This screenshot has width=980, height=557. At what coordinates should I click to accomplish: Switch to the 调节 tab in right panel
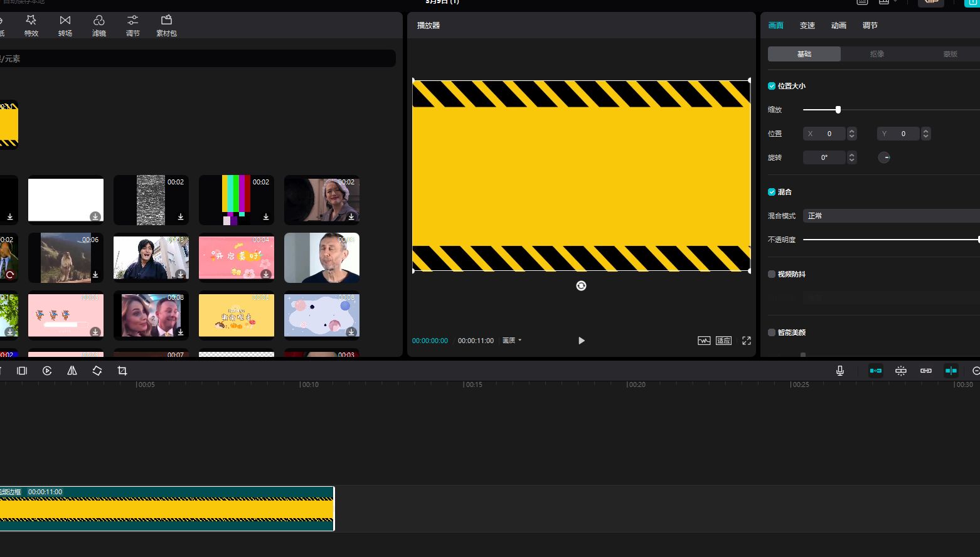pos(870,26)
